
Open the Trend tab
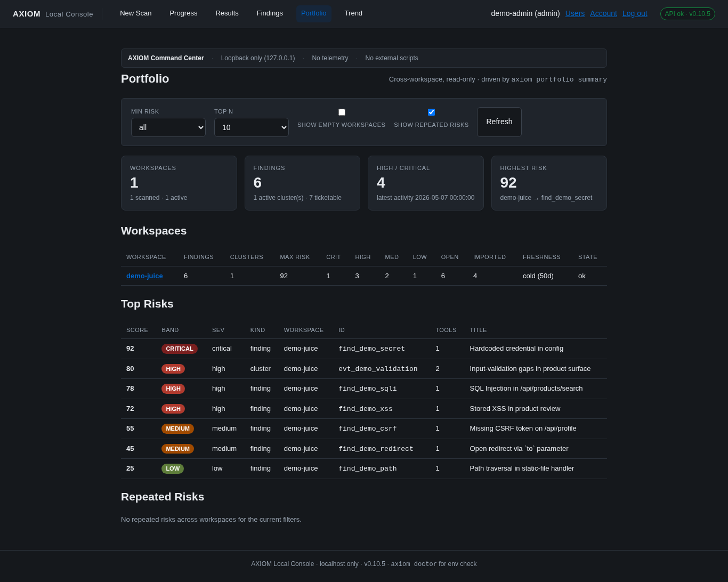353,13
